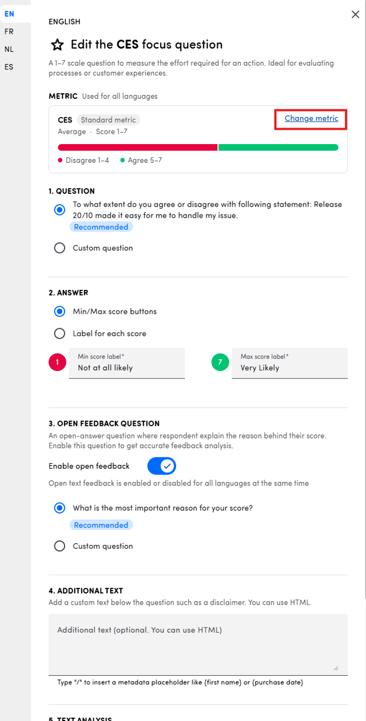
Task: Click the Max score label field
Action: point(290,363)
